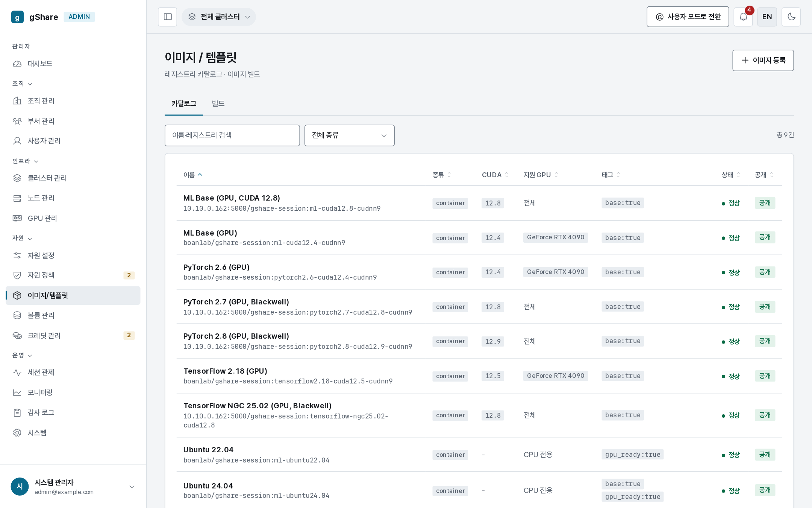The width and height of the screenshot is (812, 508).
Task: Open 노드 관리 page
Action: click(73, 198)
